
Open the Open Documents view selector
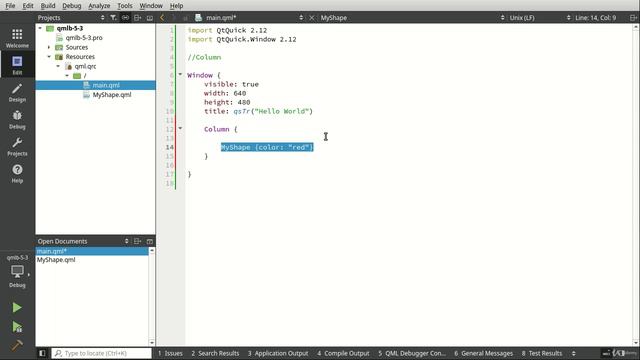127,241
